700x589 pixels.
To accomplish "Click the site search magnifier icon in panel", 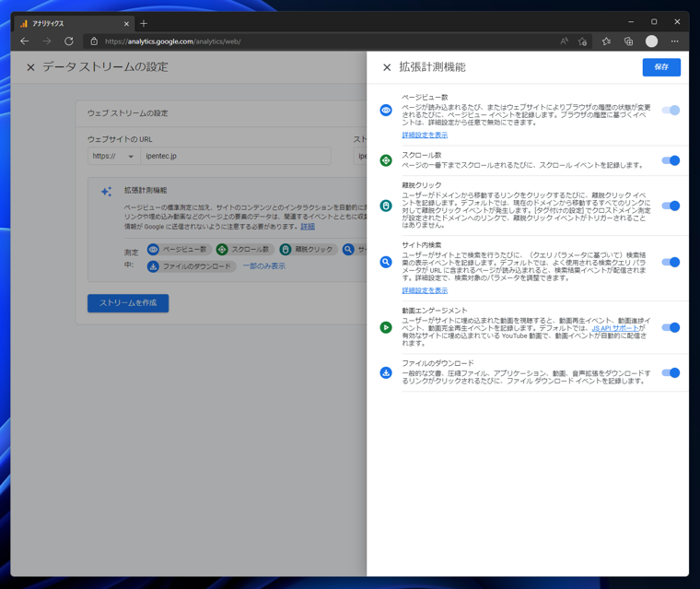I will tap(386, 262).
